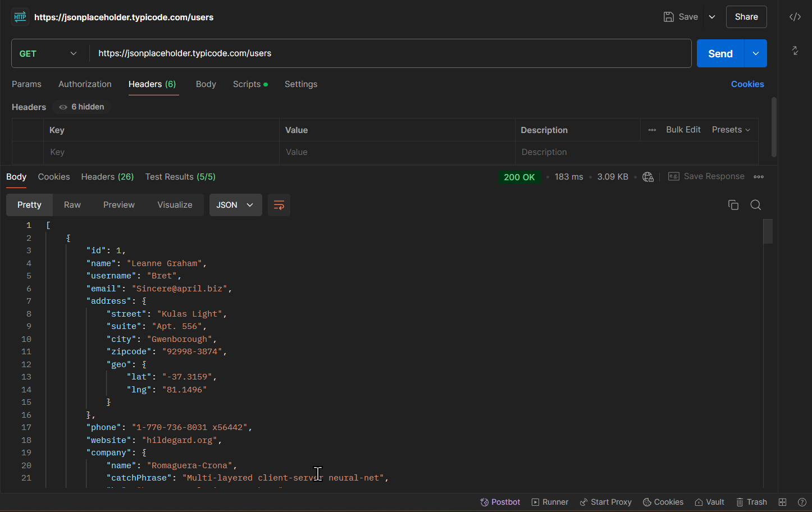
Task: Click the response body vertical scrollbar
Action: (x=768, y=231)
